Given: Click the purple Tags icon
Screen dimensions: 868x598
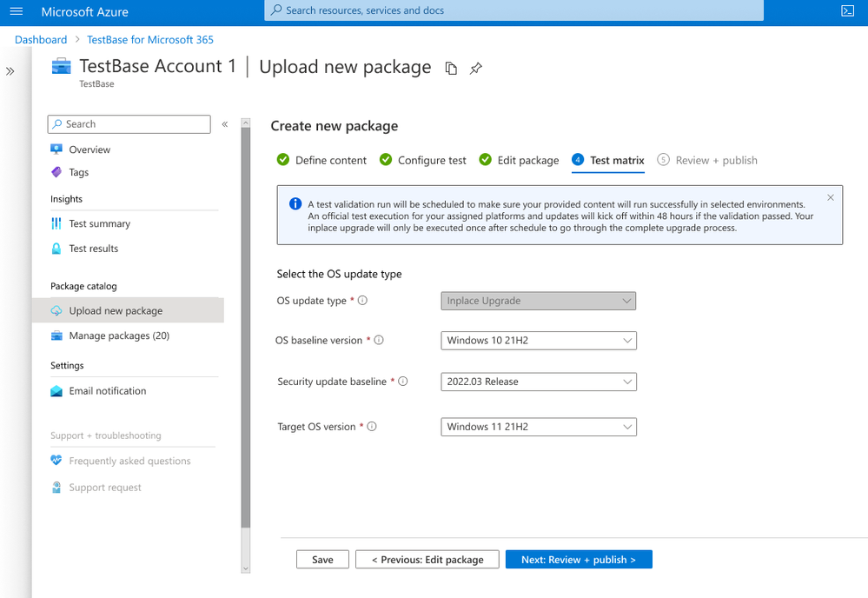Looking at the screenshot, I should pyautogui.click(x=56, y=172).
